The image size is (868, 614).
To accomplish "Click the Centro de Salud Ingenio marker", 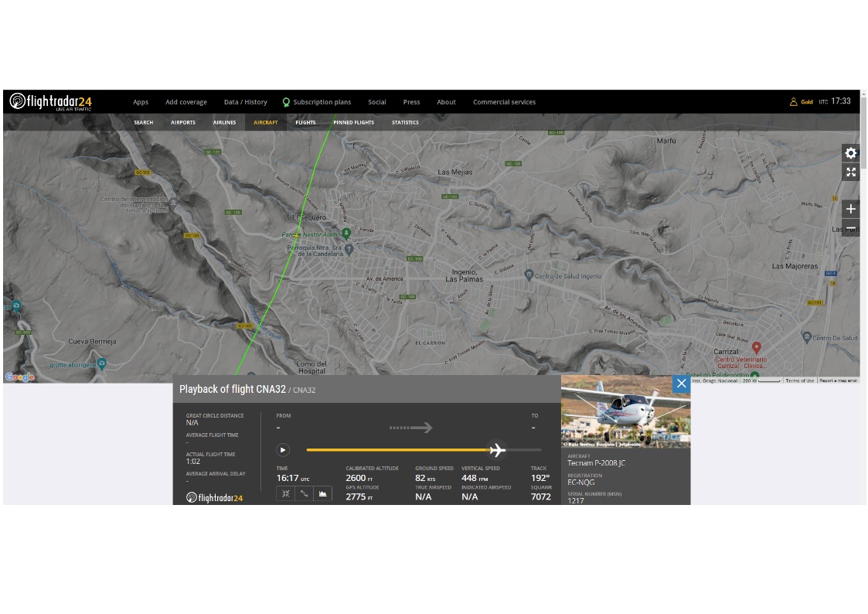I will (x=529, y=275).
